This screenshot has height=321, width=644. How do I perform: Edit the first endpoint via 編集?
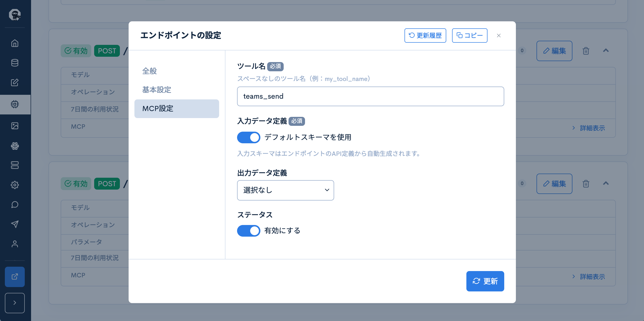pyautogui.click(x=554, y=51)
